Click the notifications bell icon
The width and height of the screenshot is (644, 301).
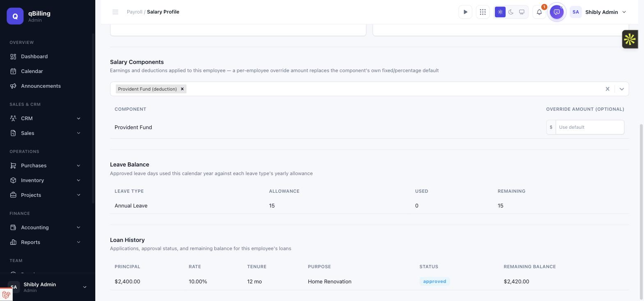click(x=539, y=12)
